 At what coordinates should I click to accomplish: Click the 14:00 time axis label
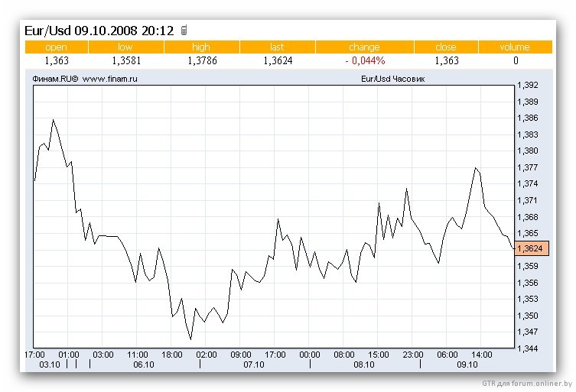(482, 355)
